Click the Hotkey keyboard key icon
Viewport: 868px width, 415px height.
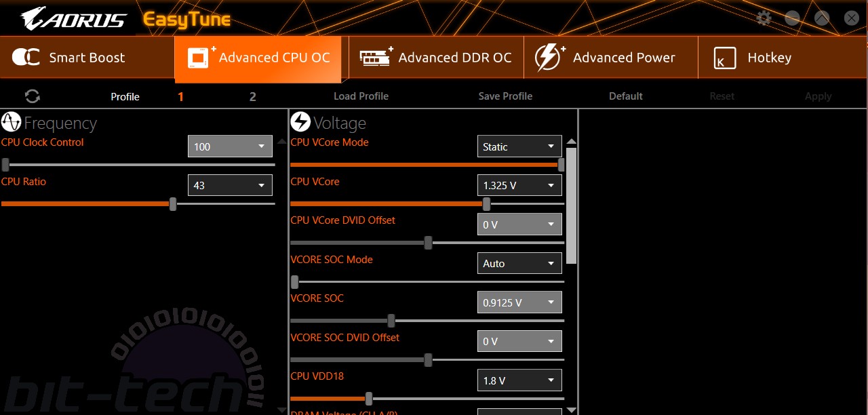click(724, 58)
